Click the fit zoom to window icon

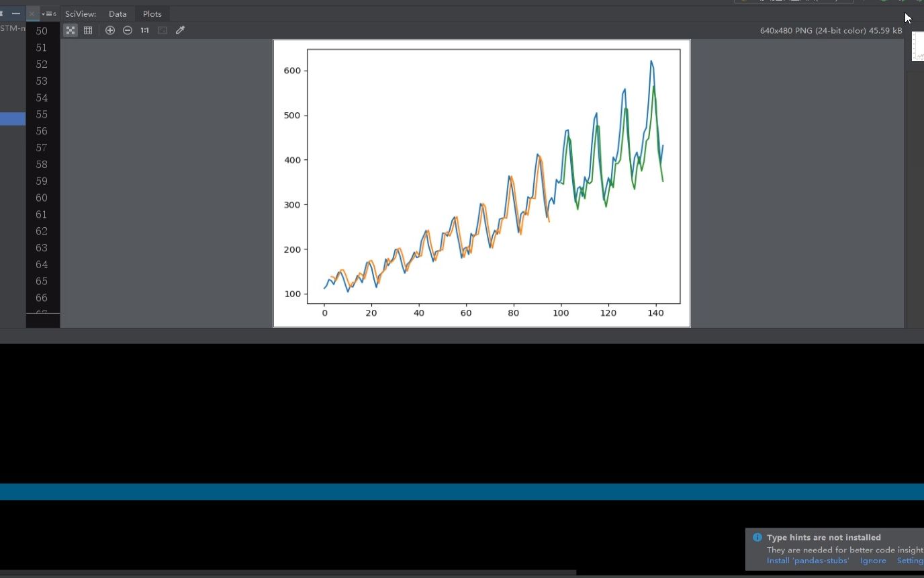click(x=163, y=30)
